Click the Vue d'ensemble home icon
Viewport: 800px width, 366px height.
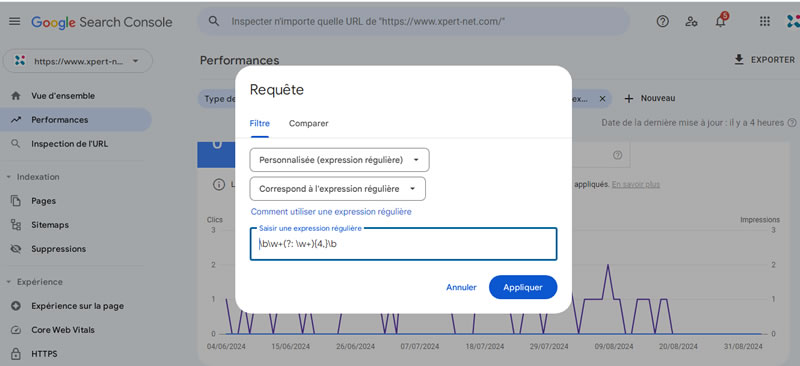pyautogui.click(x=16, y=96)
